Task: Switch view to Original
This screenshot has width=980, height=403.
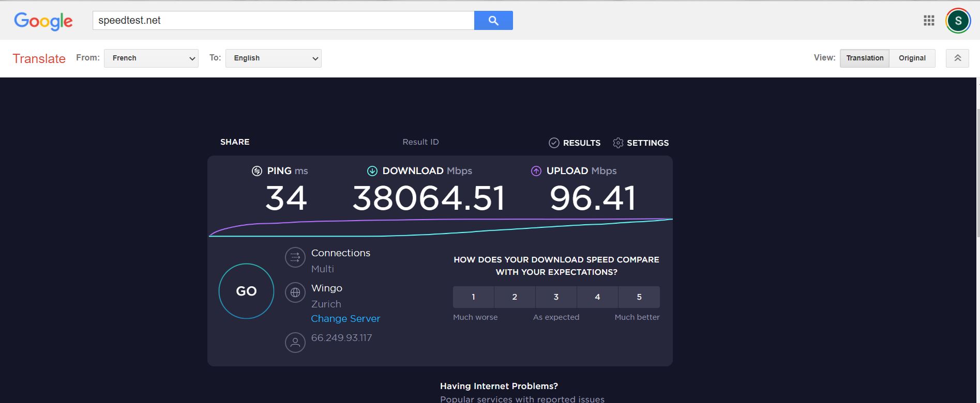Action: click(x=912, y=58)
